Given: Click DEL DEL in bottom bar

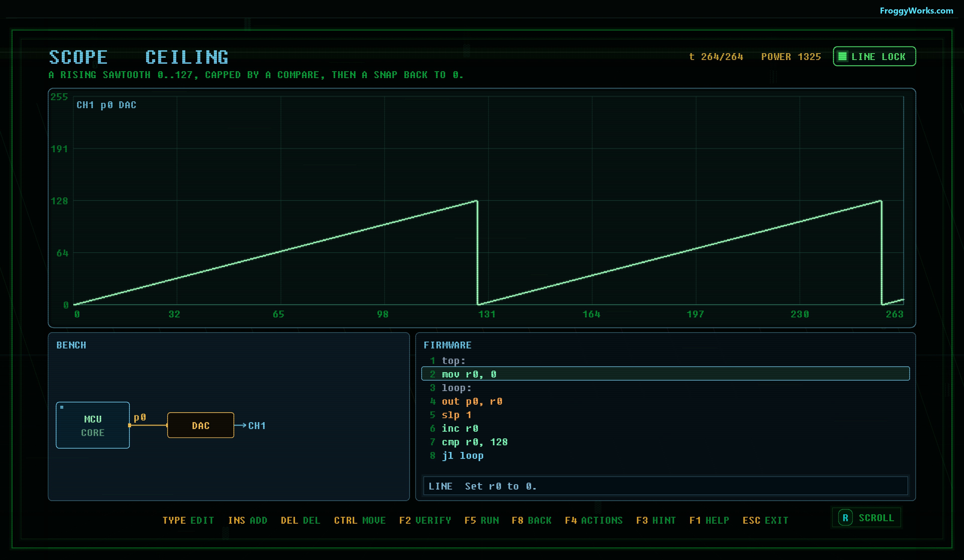Looking at the screenshot, I should pyautogui.click(x=300, y=520).
